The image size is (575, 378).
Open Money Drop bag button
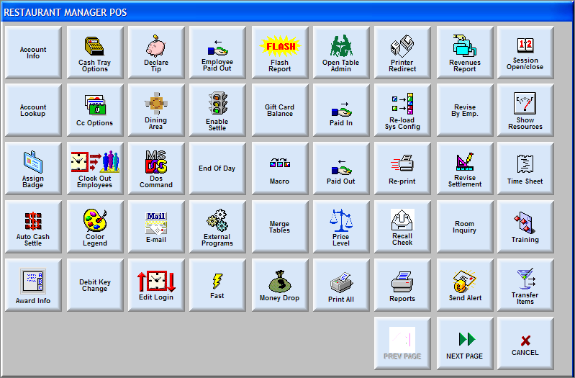(x=279, y=285)
